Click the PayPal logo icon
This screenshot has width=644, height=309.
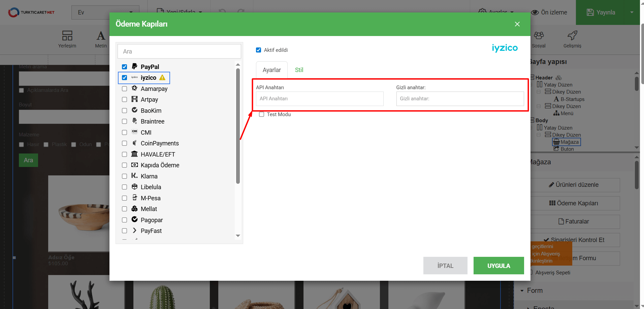tap(134, 66)
